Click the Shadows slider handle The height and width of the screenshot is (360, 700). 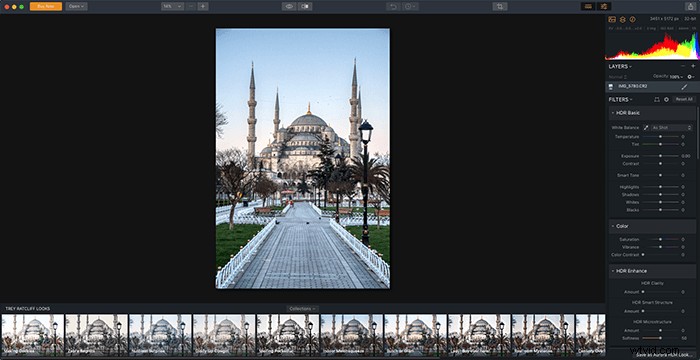pyautogui.click(x=660, y=194)
